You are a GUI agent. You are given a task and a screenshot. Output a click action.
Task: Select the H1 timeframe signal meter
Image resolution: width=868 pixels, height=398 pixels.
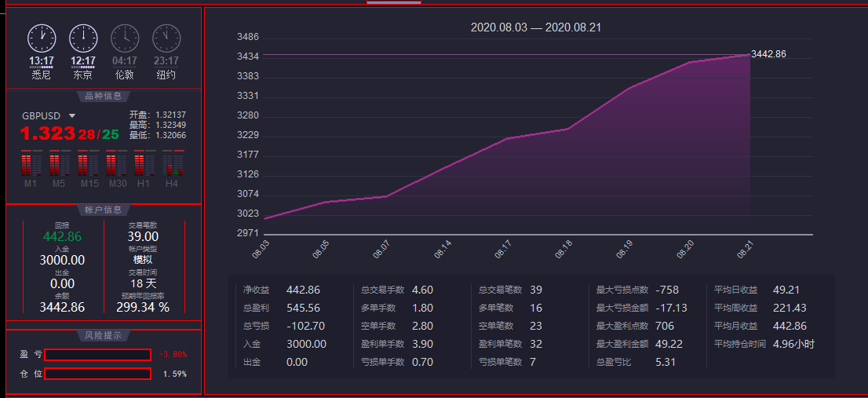[x=144, y=166]
